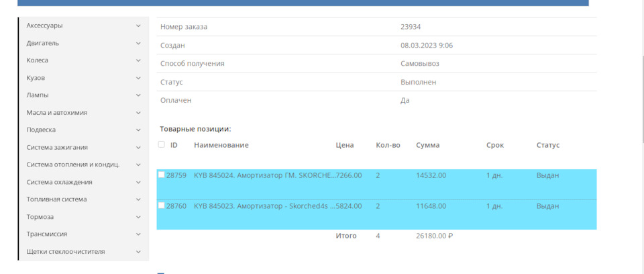Click the Итого total label
Viewport: 644px width, 274px height.
click(x=346, y=236)
